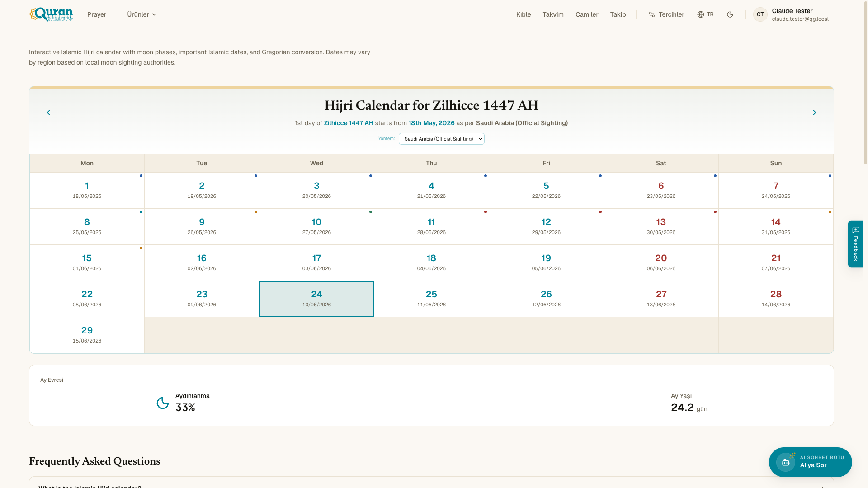Click the Tercihler sliders icon
This screenshot has height=488, width=868.
(652, 14)
